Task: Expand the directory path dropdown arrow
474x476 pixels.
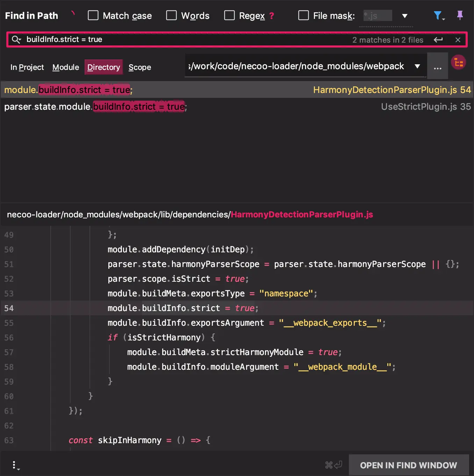Action: point(417,66)
